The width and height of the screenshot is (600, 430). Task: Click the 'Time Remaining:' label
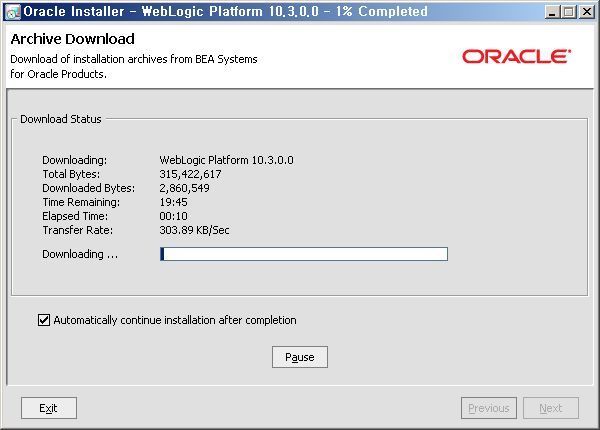[81, 202]
